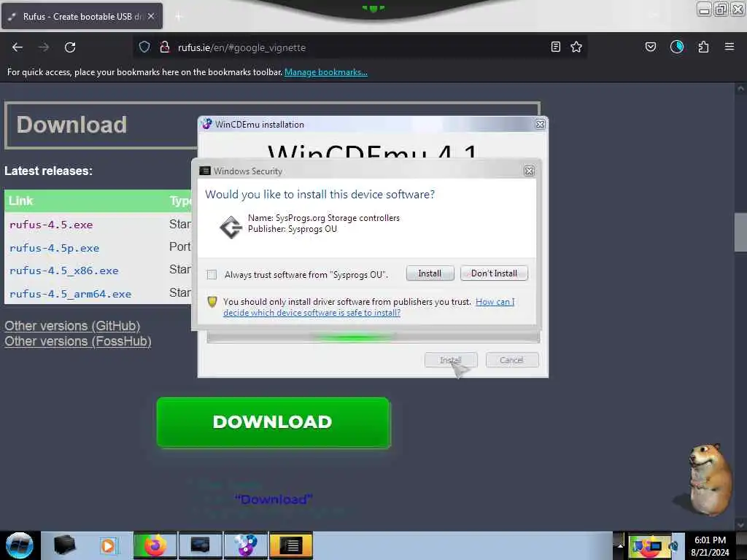The width and height of the screenshot is (747, 560).
Task: Open the Windows Start orb
Action: (x=19, y=545)
